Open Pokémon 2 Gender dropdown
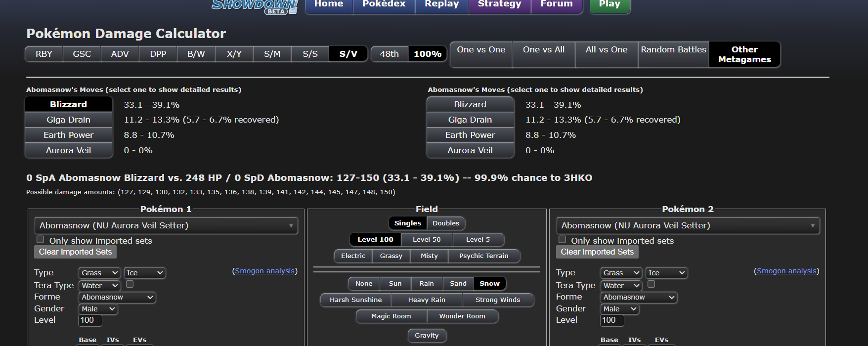Screen dimensions: 868x346 point(620,309)
